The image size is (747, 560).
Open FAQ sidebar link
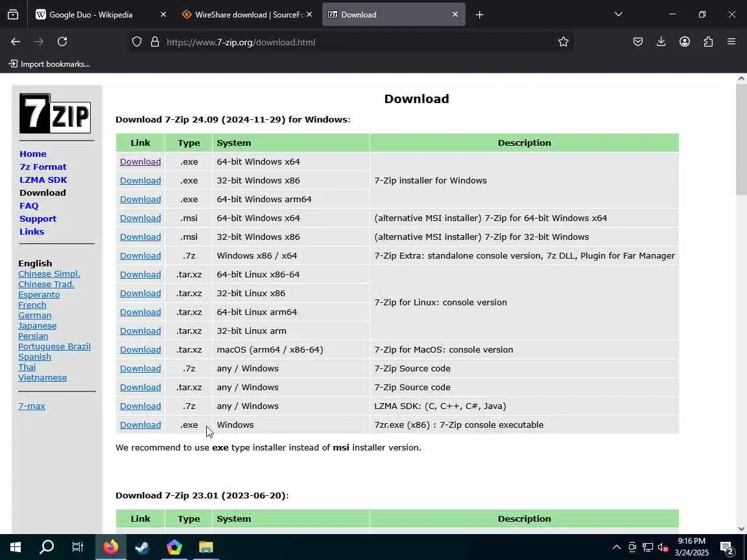[29, 205]
